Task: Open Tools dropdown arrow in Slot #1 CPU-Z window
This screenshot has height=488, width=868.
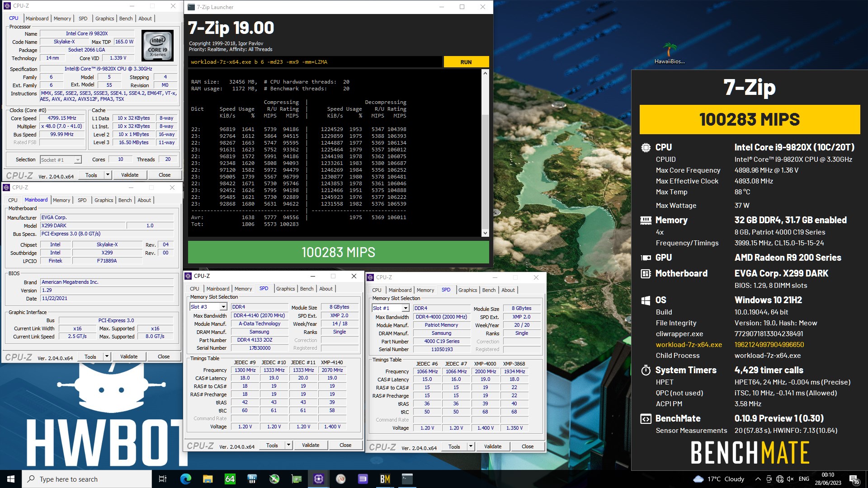Action: click(471, 446)
